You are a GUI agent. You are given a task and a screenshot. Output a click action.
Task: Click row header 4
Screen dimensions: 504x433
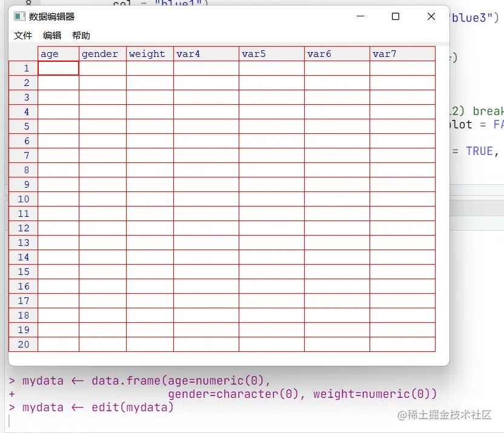tap(23, 112)
